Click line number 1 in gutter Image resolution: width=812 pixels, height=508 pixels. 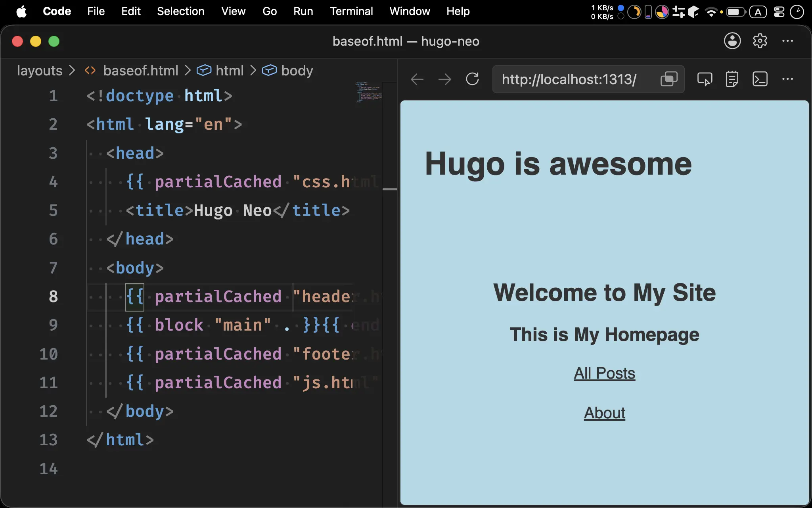point(53,96)
